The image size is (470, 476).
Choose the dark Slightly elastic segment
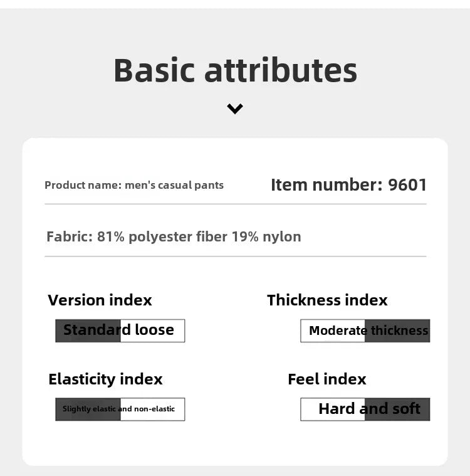click(88, 410)
